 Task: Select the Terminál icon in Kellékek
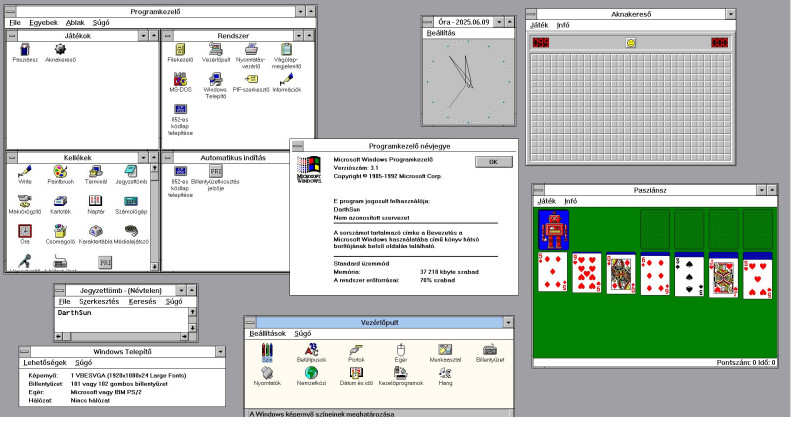pyautogui.click(x=95, y=171)
